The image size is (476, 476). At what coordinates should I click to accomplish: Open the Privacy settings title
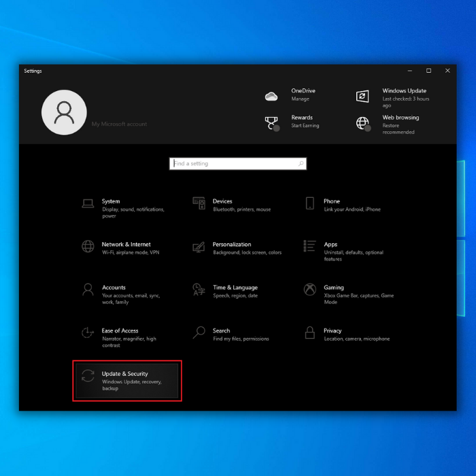pyautogui.click(x=333, y=330)
